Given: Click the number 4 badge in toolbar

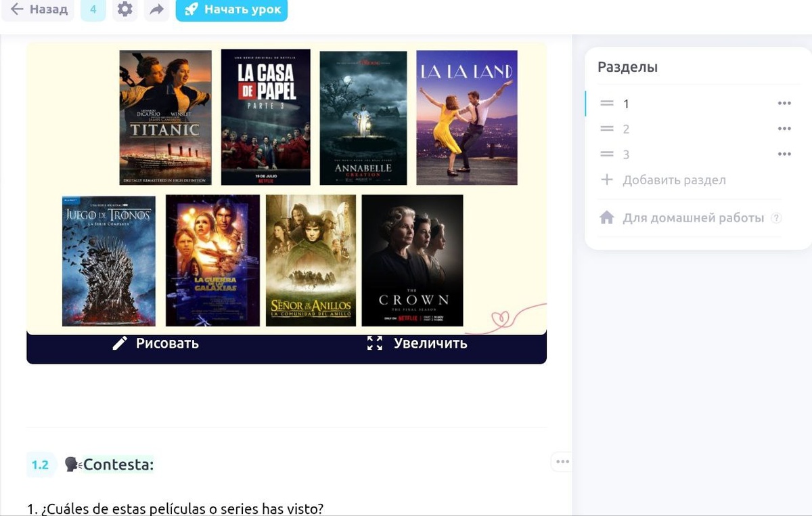Looking at the screenshot, I should (x=93, y=10).
